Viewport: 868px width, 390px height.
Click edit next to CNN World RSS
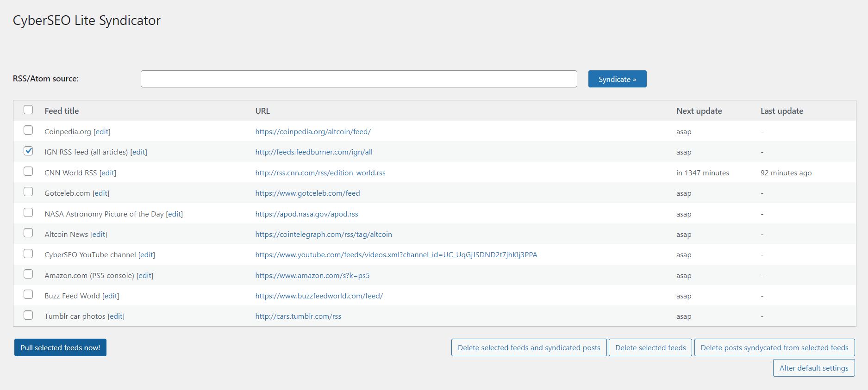click(x=108, y=173)
